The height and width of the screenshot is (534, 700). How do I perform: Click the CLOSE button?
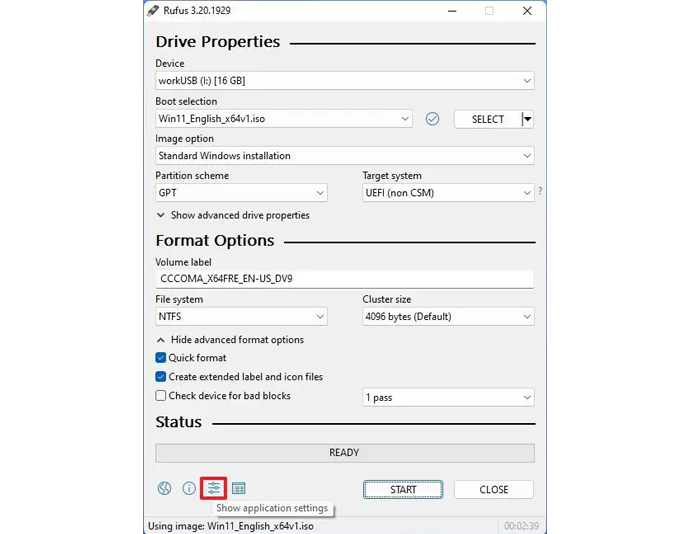coord(494,489)
